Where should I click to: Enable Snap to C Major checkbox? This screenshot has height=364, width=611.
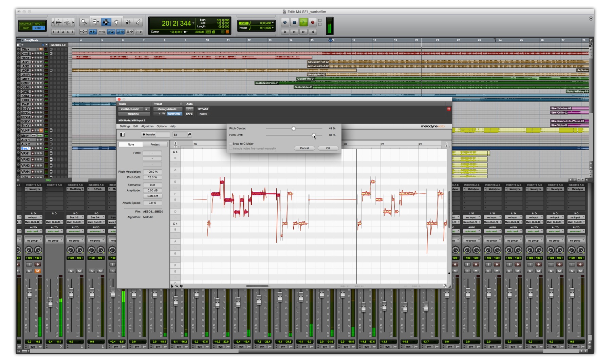point(231,144)
